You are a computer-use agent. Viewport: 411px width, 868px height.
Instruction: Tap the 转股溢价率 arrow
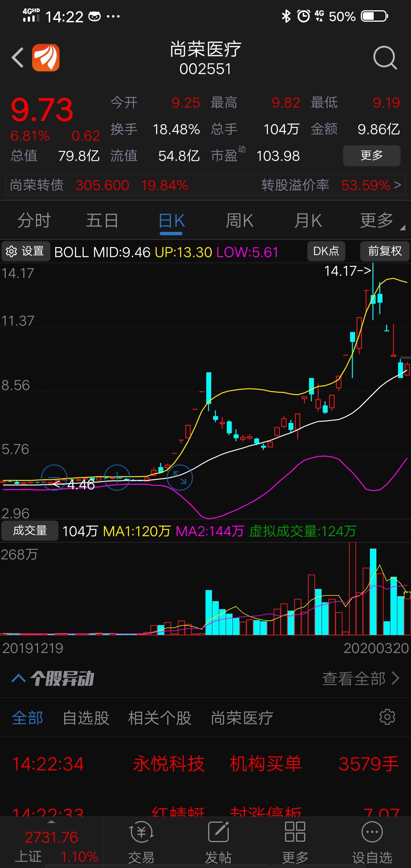397,185
